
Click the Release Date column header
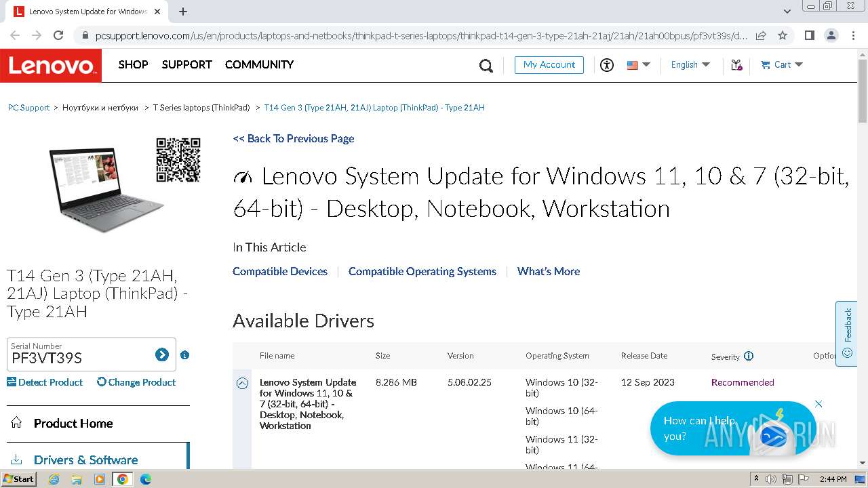click(x=644, y=356)
